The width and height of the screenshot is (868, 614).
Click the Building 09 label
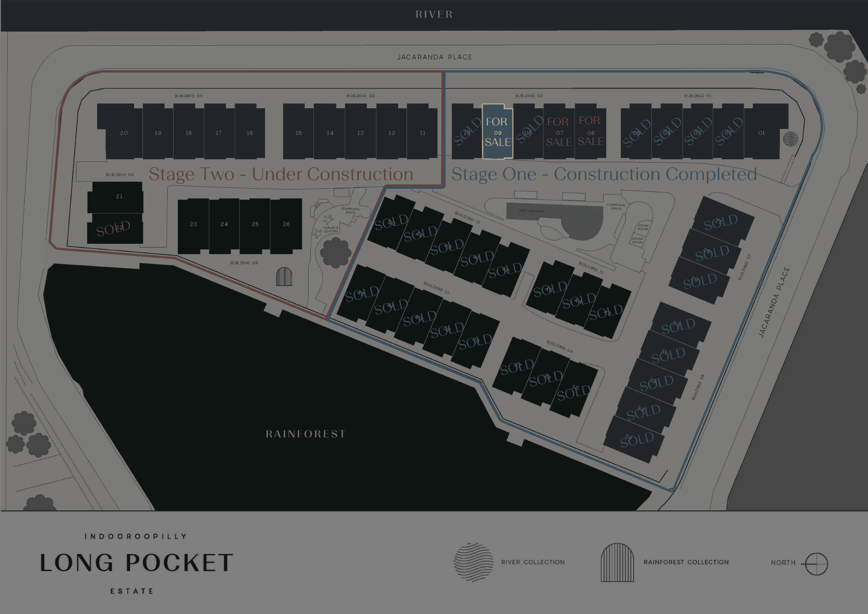[x=559, y=346]
